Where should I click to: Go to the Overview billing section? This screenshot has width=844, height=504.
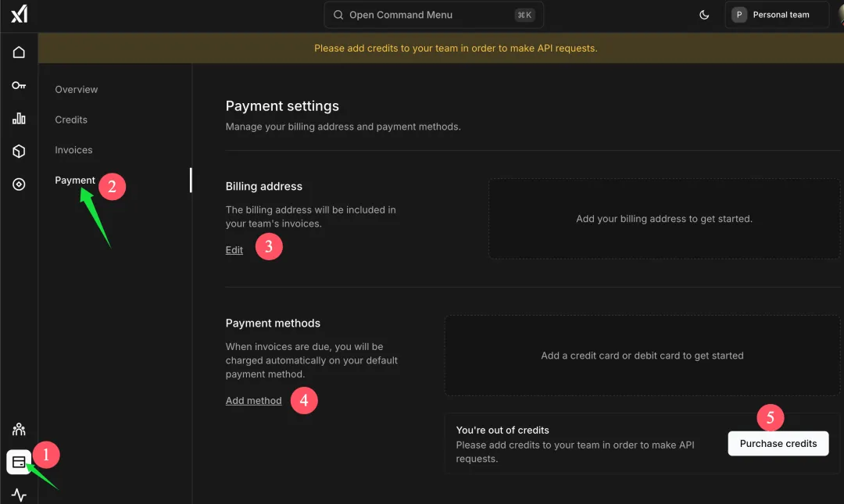click(77, 89)
